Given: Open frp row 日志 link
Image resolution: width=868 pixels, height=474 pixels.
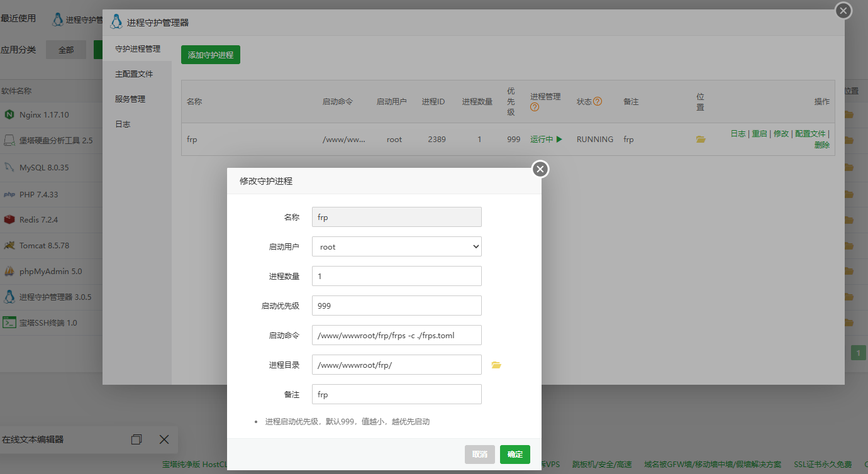Looking at the screenshot, I should coord(738,134).
